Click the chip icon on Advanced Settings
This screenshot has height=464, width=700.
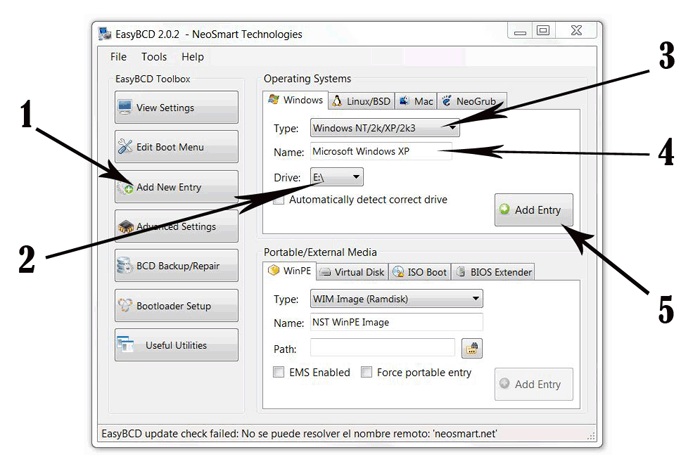[126, 227]
